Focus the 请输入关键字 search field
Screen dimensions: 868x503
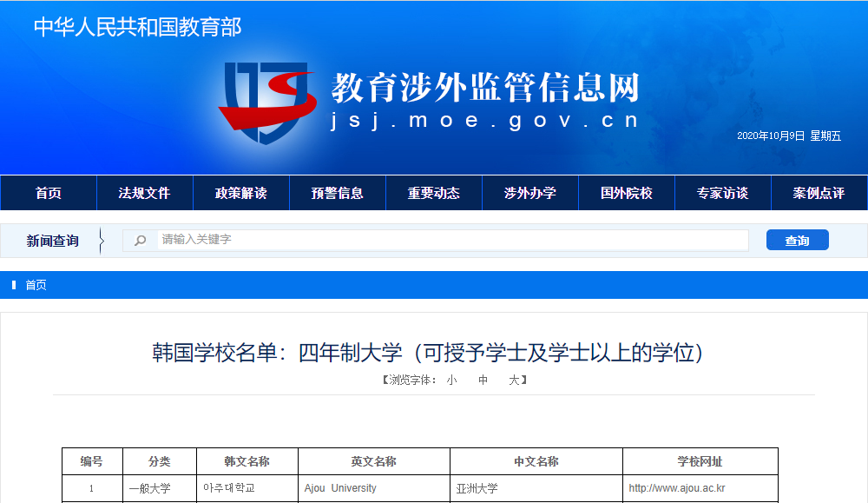click(x=451, y=240)
